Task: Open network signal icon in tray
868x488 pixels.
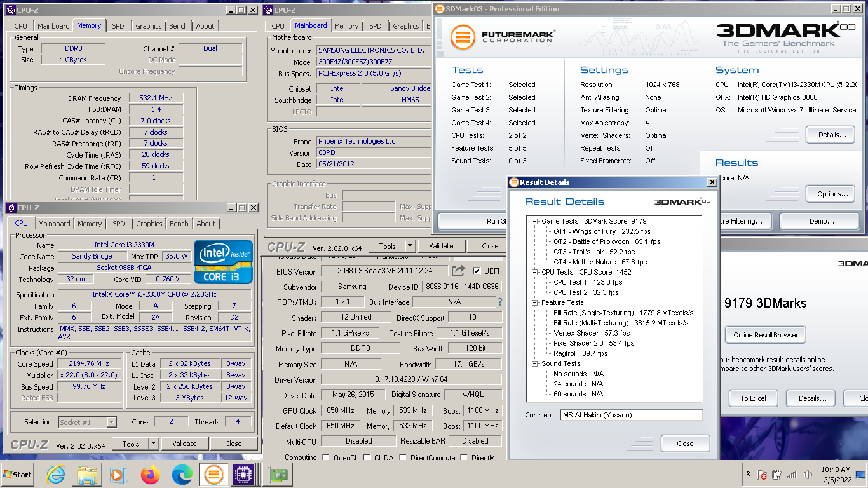Action: point(792,475)
